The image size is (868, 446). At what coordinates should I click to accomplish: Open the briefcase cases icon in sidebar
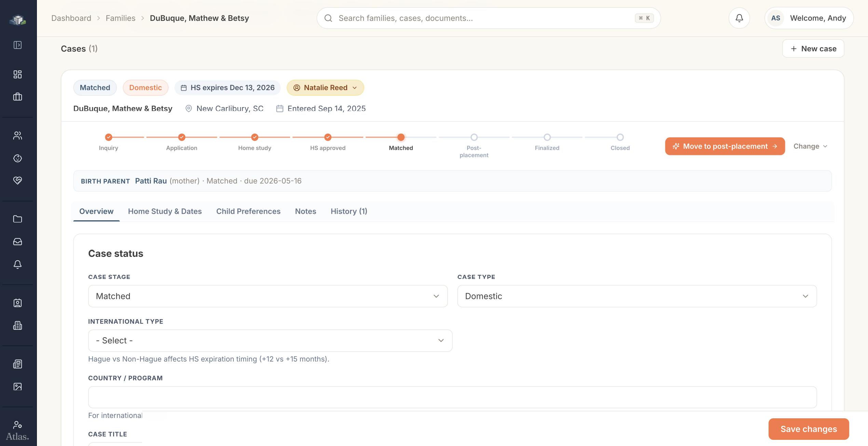pos(18,97)
